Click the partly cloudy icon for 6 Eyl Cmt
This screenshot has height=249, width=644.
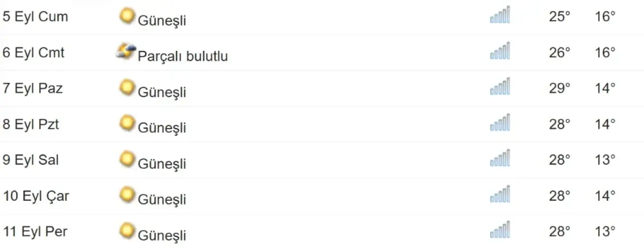tap(126, 51)
